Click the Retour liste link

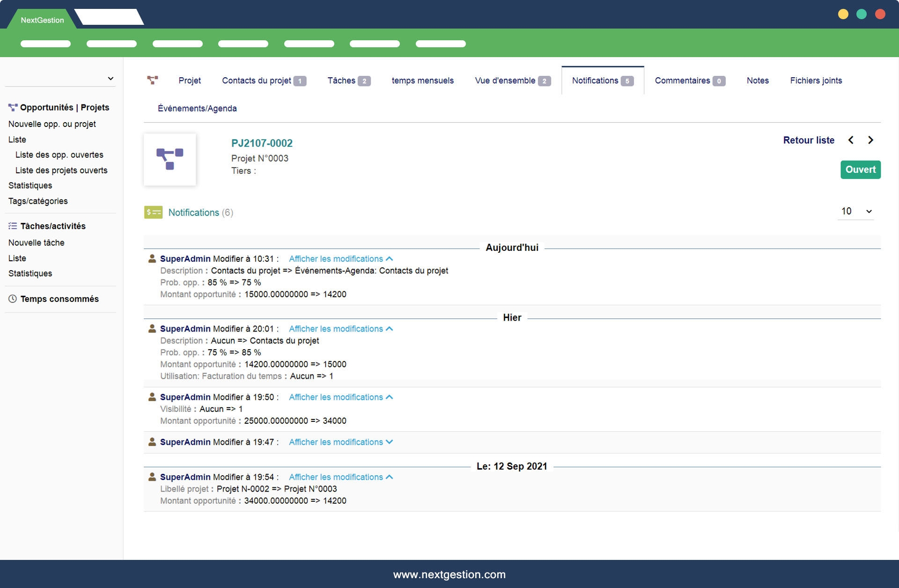809,140
